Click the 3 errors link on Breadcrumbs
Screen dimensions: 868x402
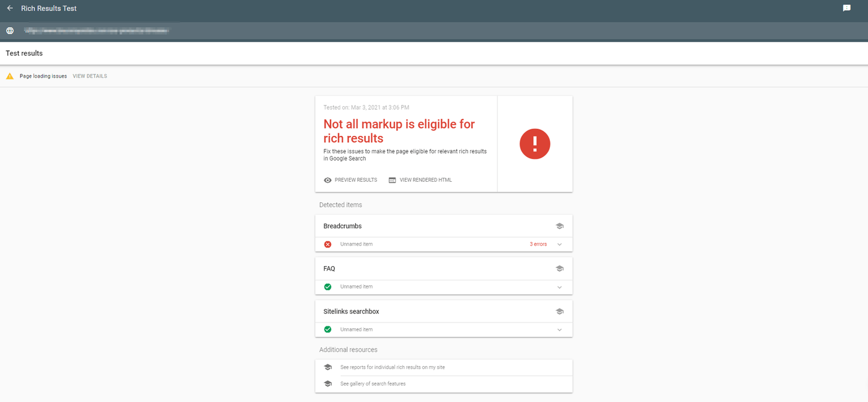pos(538,244)
